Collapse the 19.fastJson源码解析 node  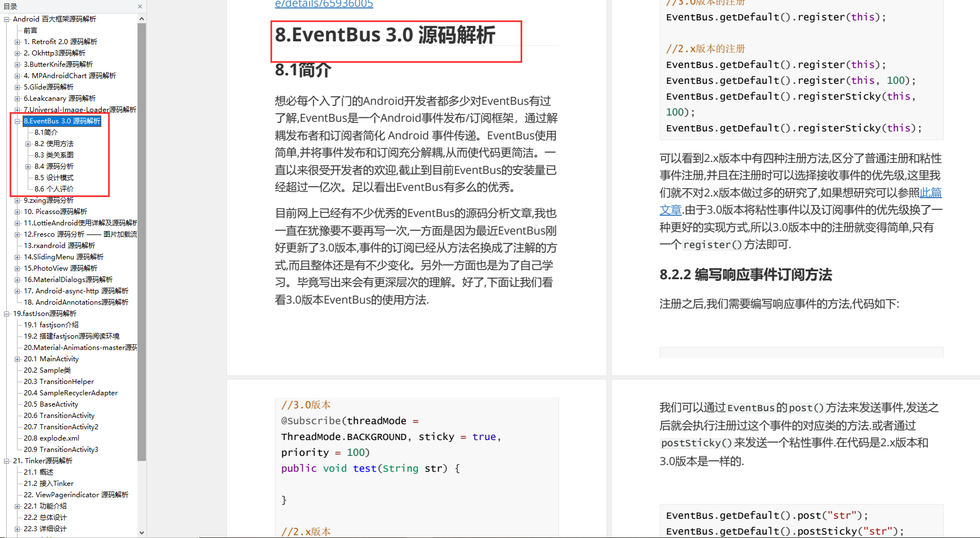[7, 314]
